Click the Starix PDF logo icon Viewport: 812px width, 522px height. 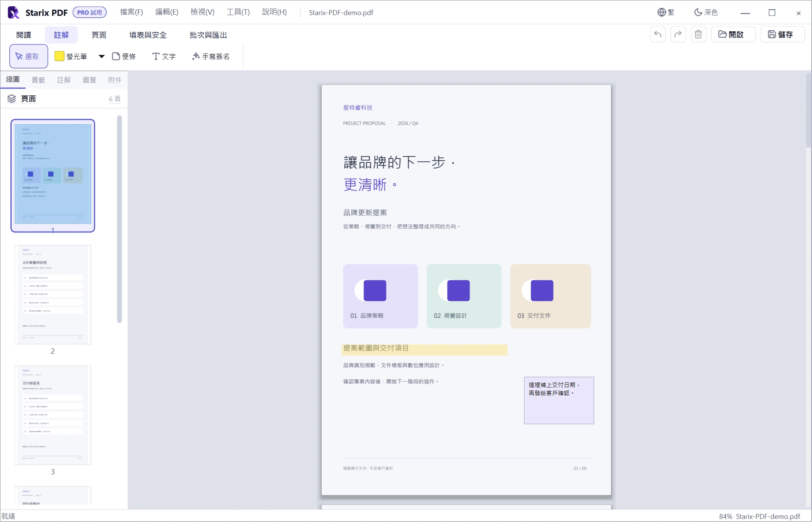click(14, 12)
